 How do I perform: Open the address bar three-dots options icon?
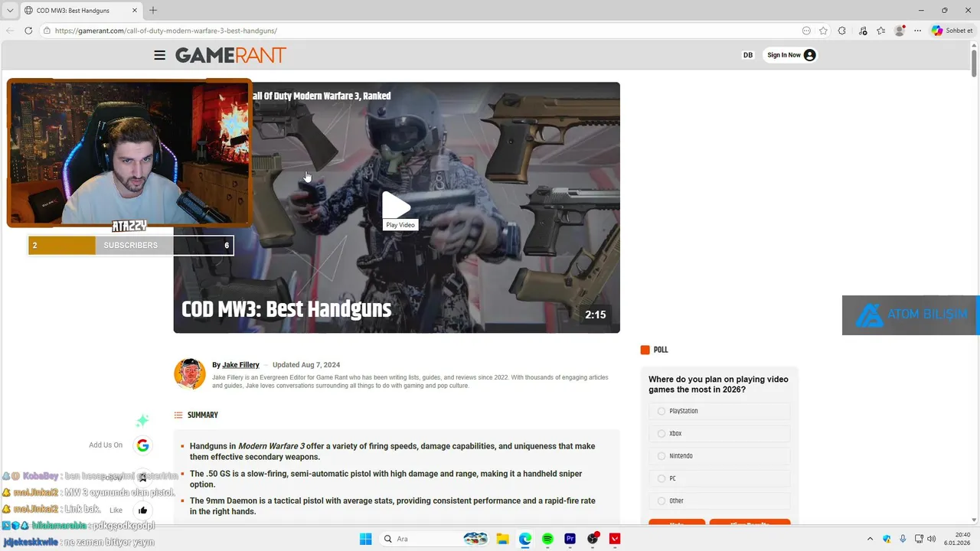(806, 31)
